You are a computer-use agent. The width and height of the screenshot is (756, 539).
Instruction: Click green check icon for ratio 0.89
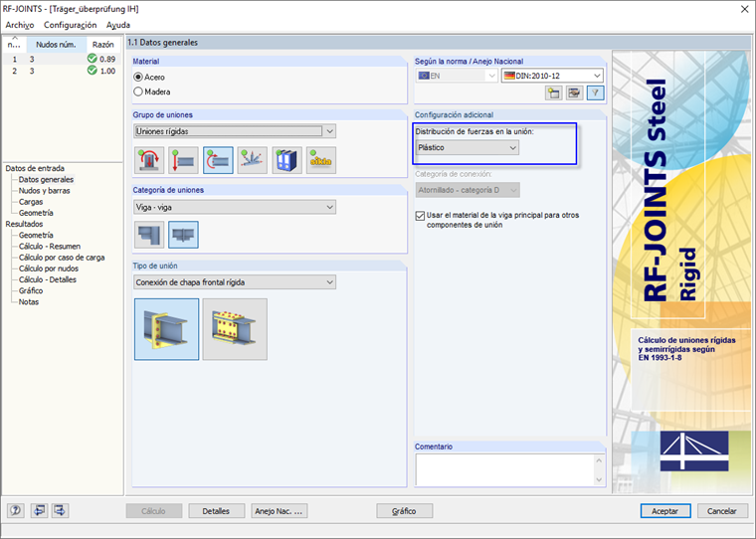pos(93,59)
